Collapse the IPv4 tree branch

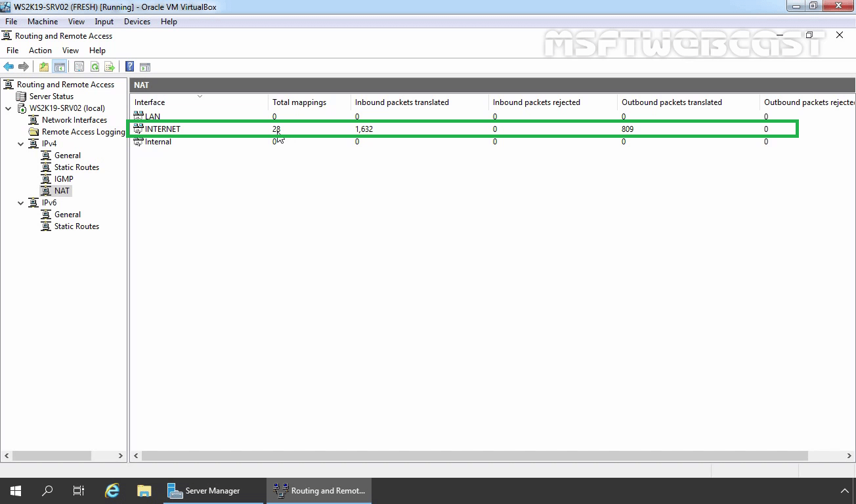pyautogui.click(x=20, y=143)
